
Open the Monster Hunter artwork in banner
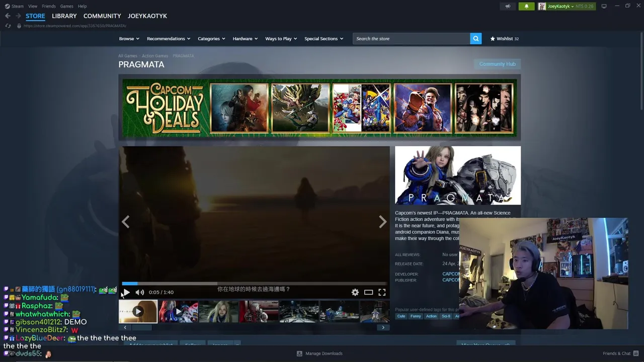[x=300, y=108]
